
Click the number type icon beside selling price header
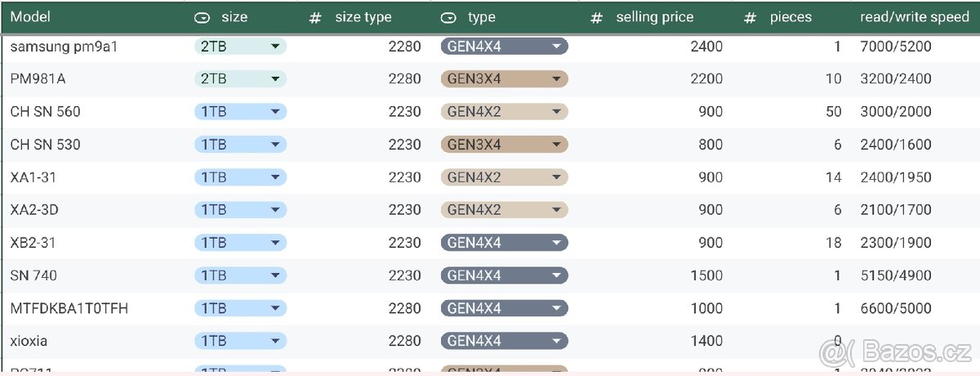coord(596,17)
